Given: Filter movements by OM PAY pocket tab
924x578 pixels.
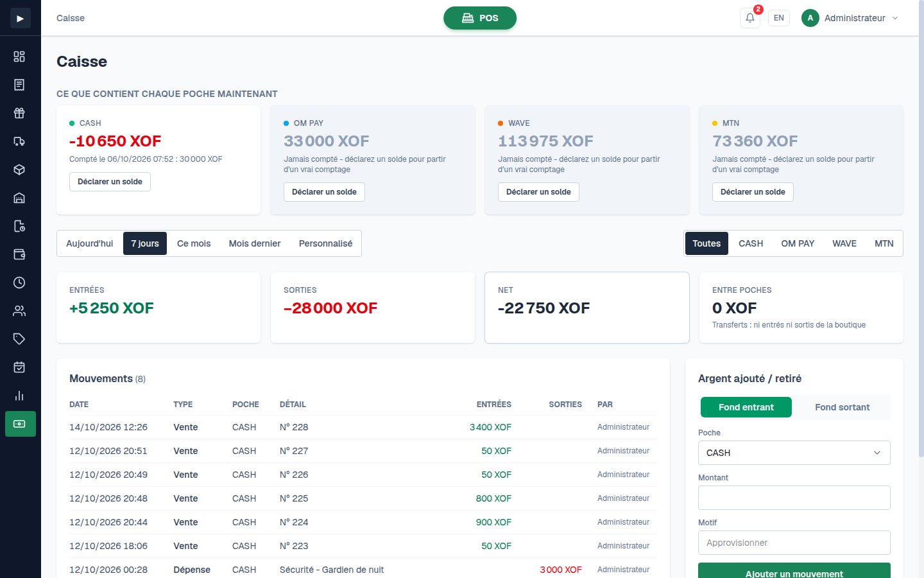Looking at the screenshot, I should (x=798, y=243).
